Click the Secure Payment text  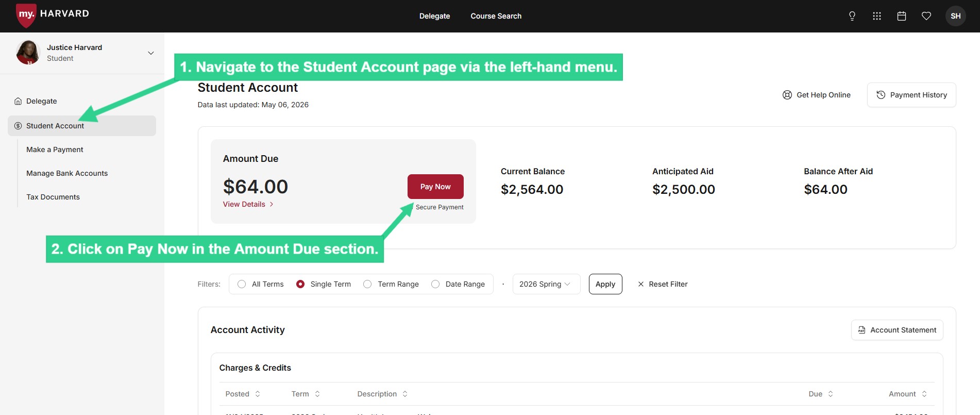click(x=440, y=207)
